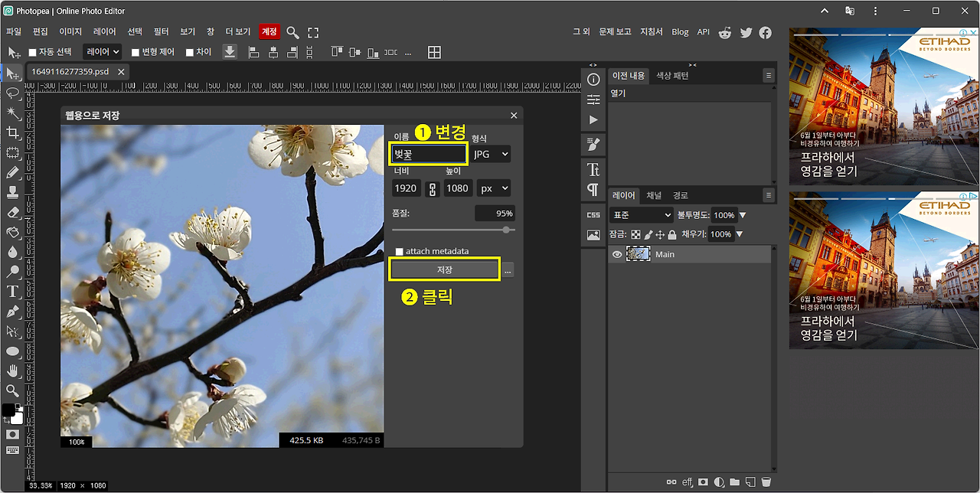Delete layer with the trash icon

tap(766, 482)
